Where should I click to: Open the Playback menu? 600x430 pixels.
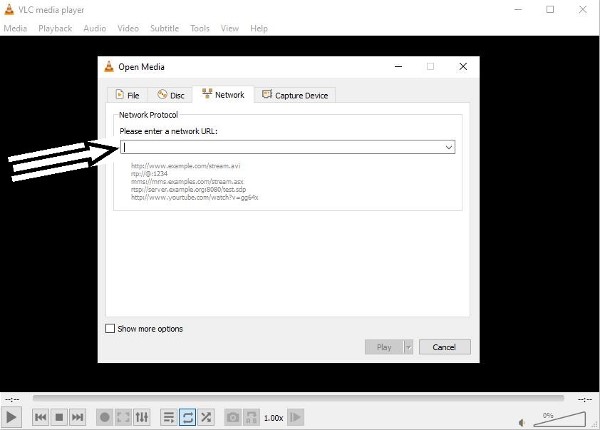[x=55, y=28]
